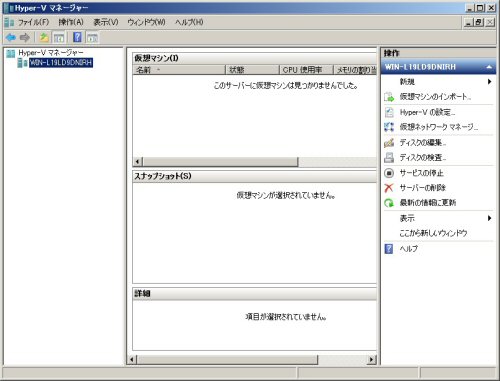Viewport: 500px width, 381px height.
Task: Click the ディスクの編集 icon
Action: point(389,143)
